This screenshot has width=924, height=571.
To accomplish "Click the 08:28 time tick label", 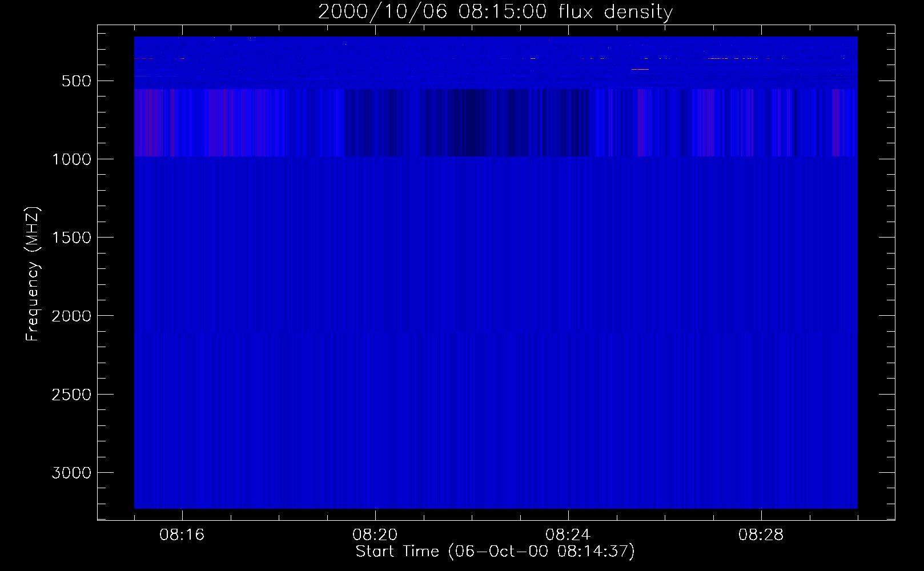I will point(761,535).
